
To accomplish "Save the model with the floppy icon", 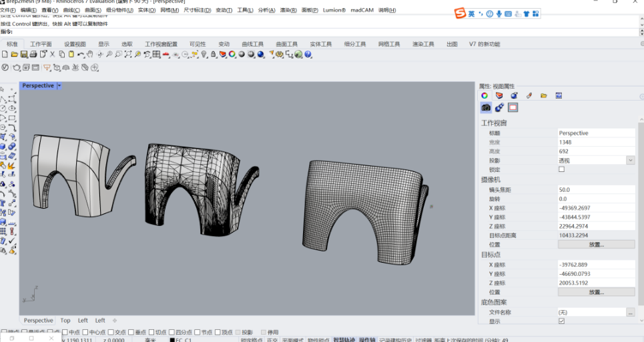I will pyautogui.click(x=24, y=54).
